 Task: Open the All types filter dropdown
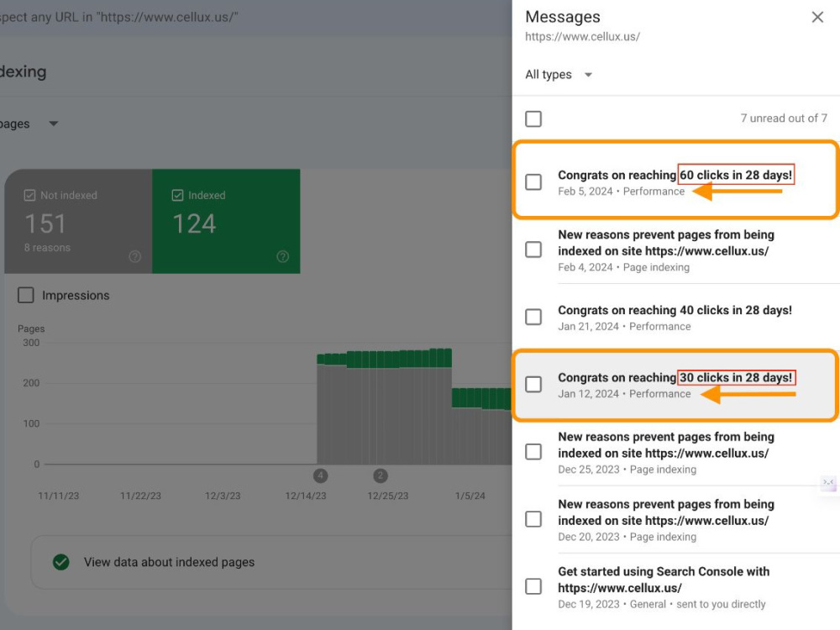coord(559,75)
